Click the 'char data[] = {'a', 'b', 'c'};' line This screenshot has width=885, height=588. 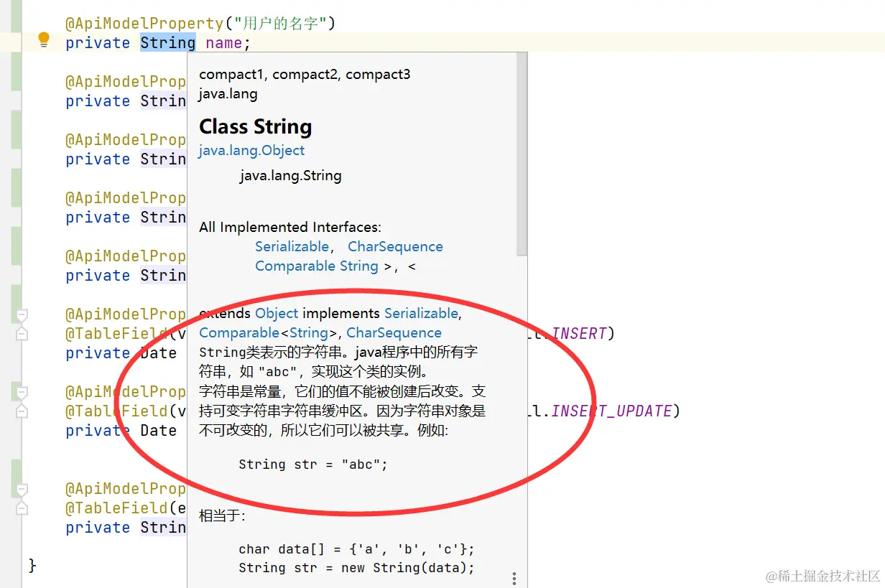(357, 549)
